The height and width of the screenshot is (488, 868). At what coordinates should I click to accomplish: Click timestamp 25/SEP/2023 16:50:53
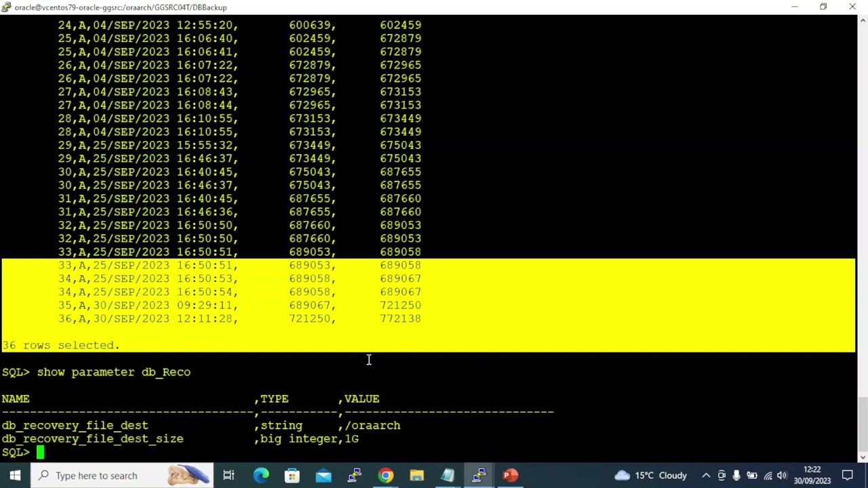coord(162,279)
